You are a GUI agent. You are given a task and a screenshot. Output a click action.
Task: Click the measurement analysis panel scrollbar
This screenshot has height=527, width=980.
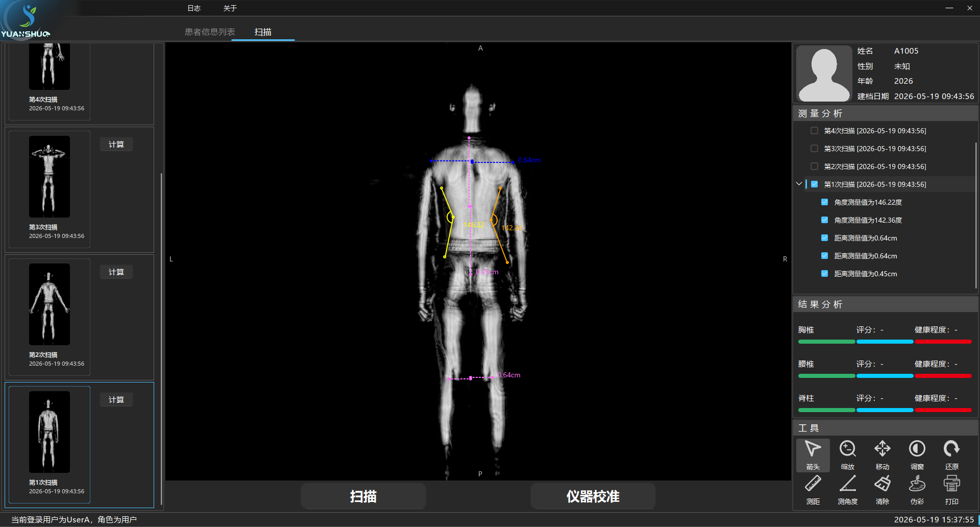pos(975,215)
